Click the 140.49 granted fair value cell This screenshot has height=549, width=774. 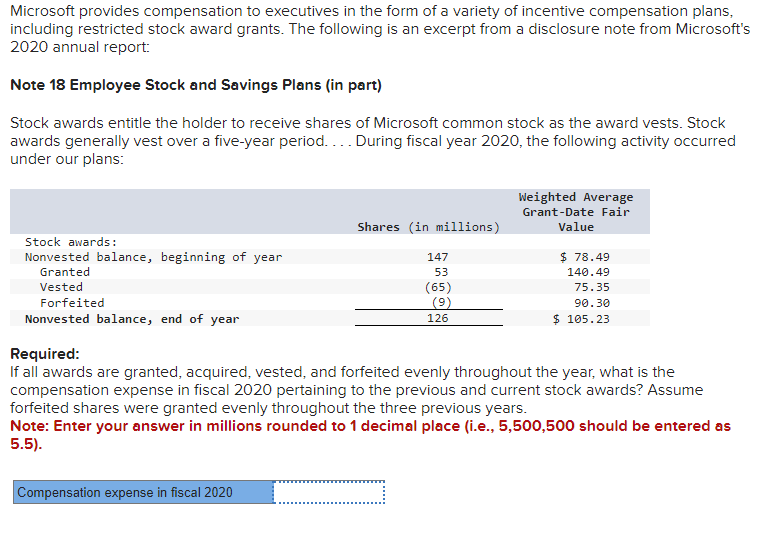588,272
